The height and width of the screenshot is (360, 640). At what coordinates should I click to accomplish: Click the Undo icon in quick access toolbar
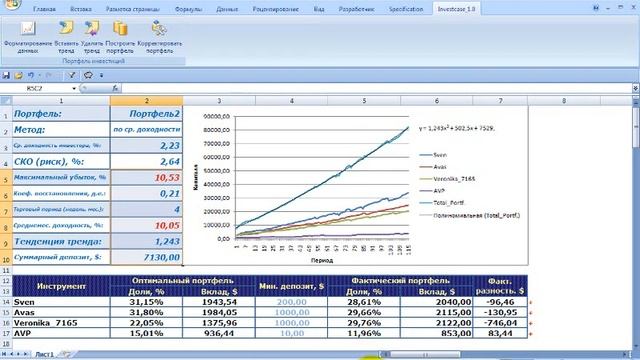[x=31, y=75]
